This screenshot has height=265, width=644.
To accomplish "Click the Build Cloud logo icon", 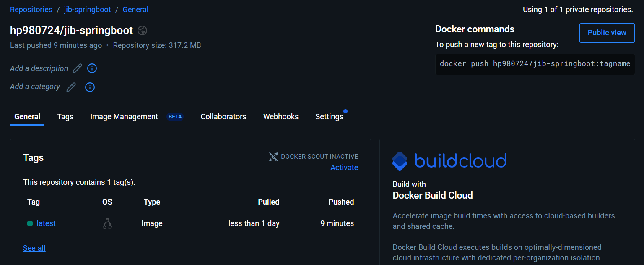I will (x=400, y=161).
